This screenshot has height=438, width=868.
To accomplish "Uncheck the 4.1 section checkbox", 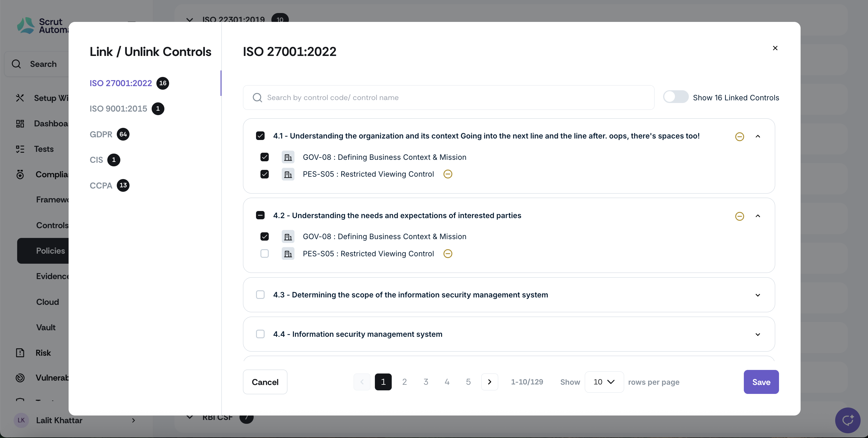I will point(260,136).
